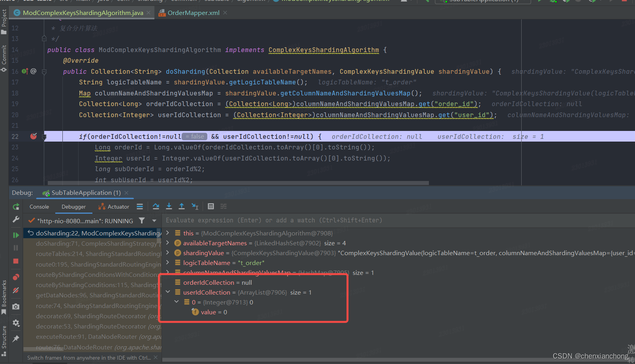Click the '= false' inline debug hint
This screenshot has width=635, height=364.
(x=195, y=136)
